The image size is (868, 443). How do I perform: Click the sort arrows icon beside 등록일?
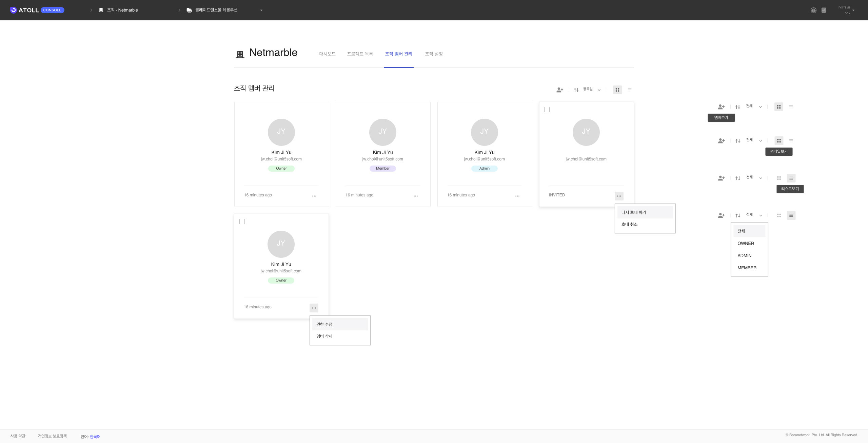click(576, 90)
